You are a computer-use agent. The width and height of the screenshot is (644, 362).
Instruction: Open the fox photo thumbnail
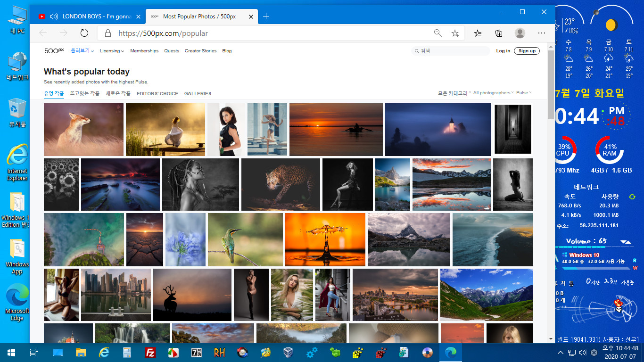pos(83,130)
